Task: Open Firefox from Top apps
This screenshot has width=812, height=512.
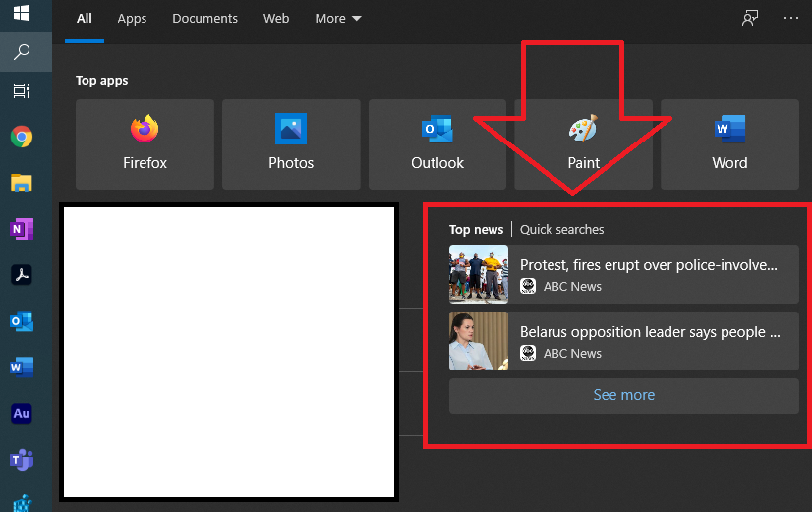Action: click(x=145, y=144)
